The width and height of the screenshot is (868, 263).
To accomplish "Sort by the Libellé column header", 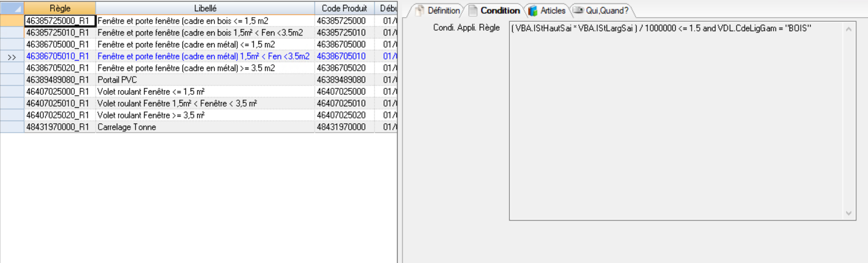I will pos(205,8).
